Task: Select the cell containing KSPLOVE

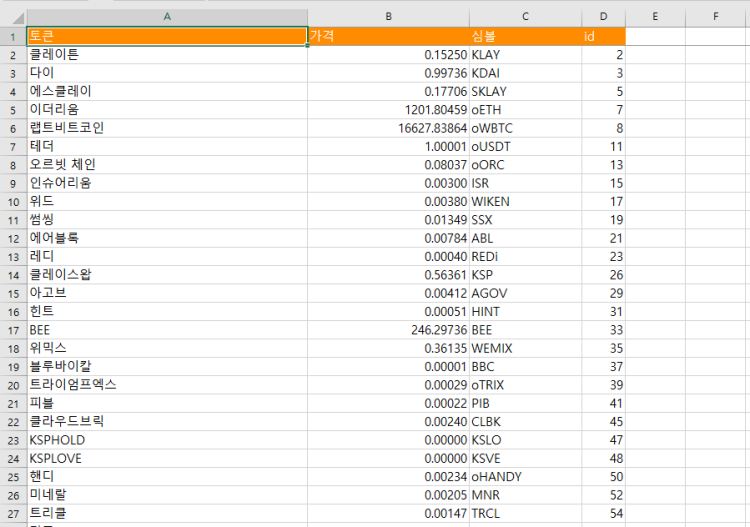Action: coord(167,459)
